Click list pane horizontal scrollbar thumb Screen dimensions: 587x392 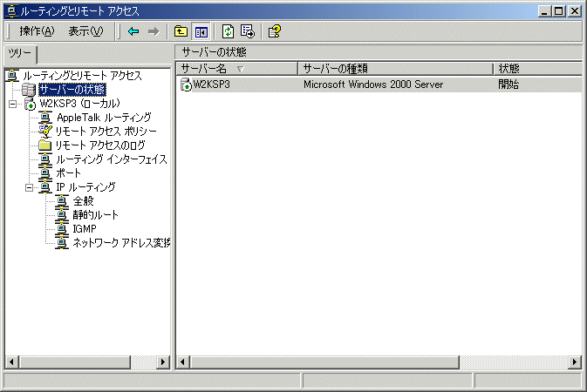point(324,362)
